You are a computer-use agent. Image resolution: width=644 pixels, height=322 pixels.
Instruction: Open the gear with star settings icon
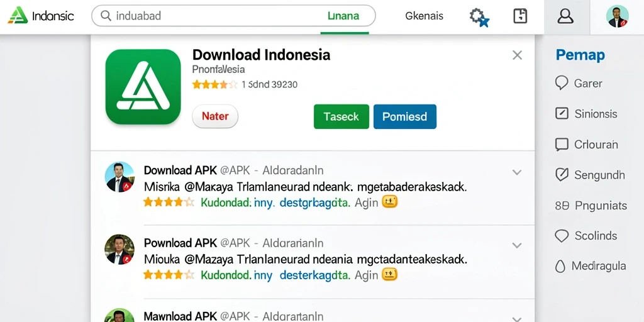pyautogui.click(x=479, y=17)
